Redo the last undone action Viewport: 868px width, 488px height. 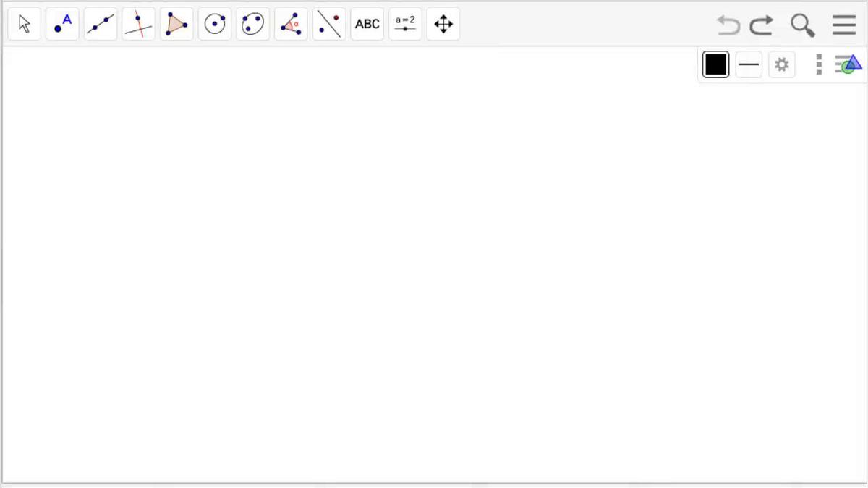tap(761, 26)
